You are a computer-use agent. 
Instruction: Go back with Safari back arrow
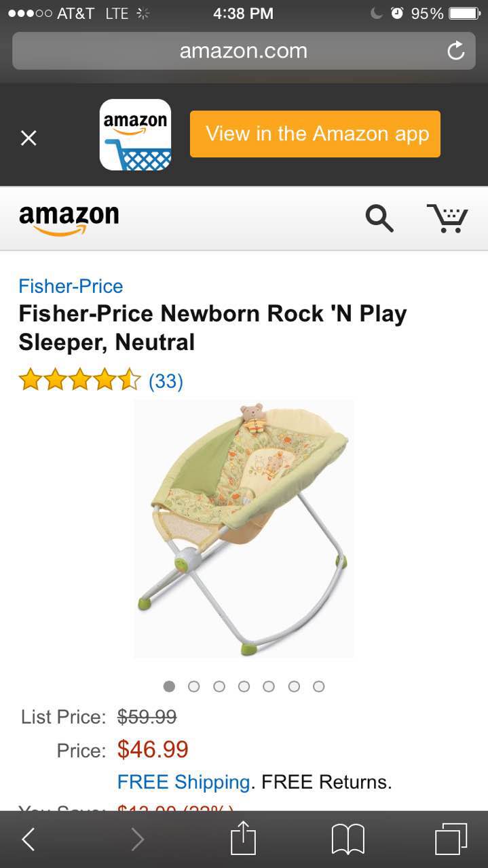click(x=28, y=840)
